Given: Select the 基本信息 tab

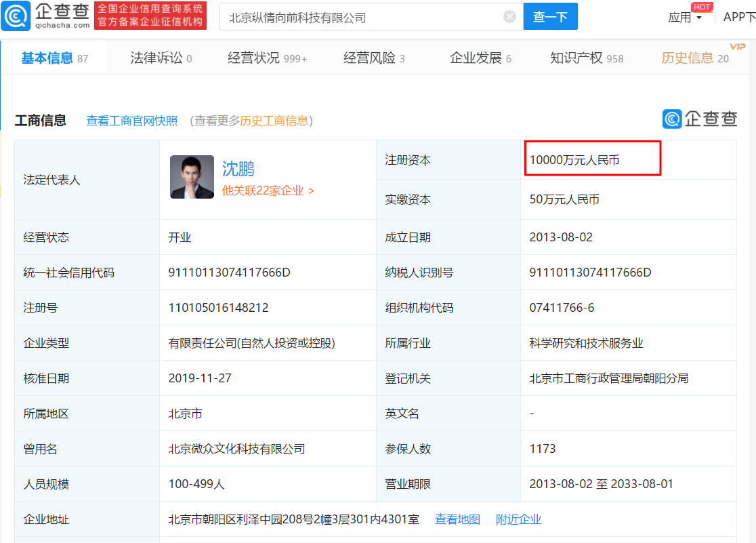Looking at the screenshot, I should click(x=54, y=58).
